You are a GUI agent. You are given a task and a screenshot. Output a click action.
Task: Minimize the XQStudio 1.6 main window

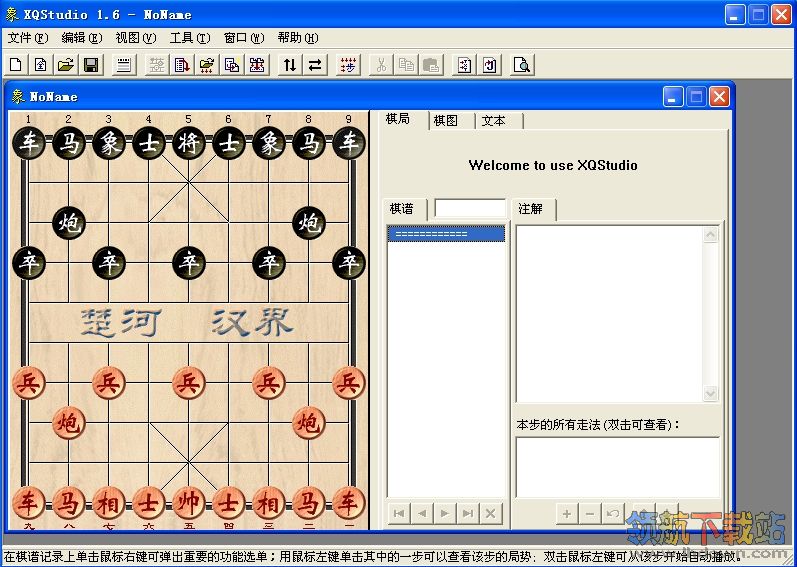click(x=735, y=15)
